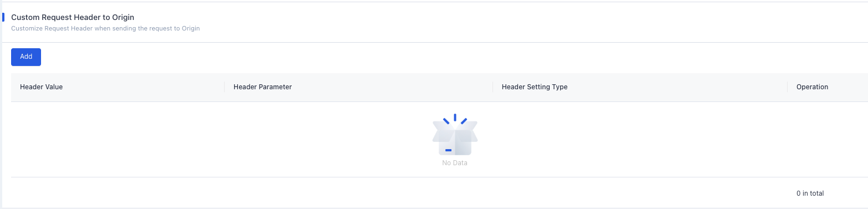The image size is (868, 209).
Task: Click the small blue dash on box icon
Action: click(x=448, y=150)
